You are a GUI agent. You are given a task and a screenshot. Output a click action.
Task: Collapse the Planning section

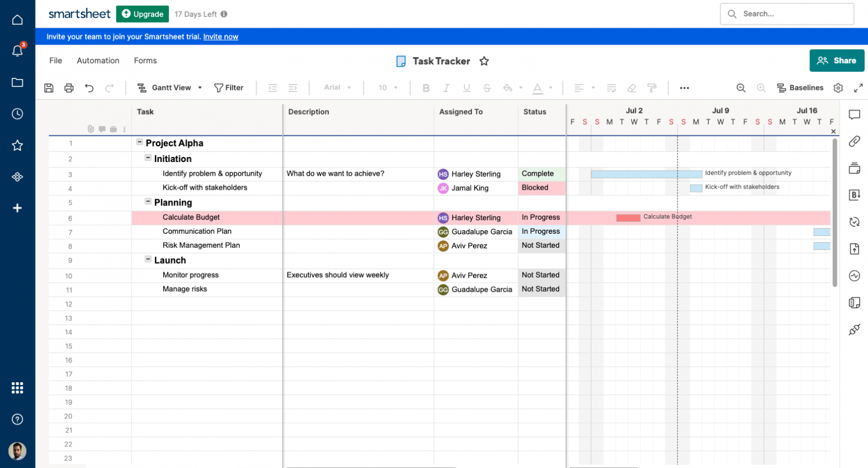(148, 202)
